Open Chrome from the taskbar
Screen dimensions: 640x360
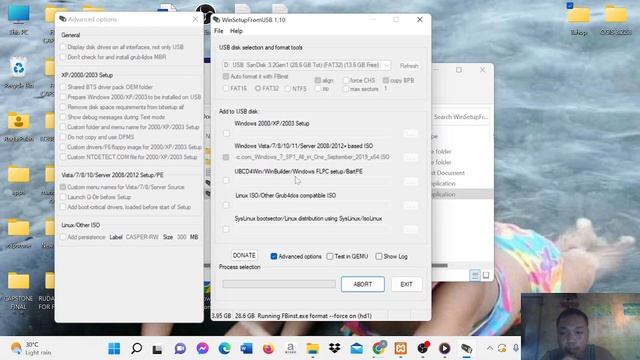point(379,348)
